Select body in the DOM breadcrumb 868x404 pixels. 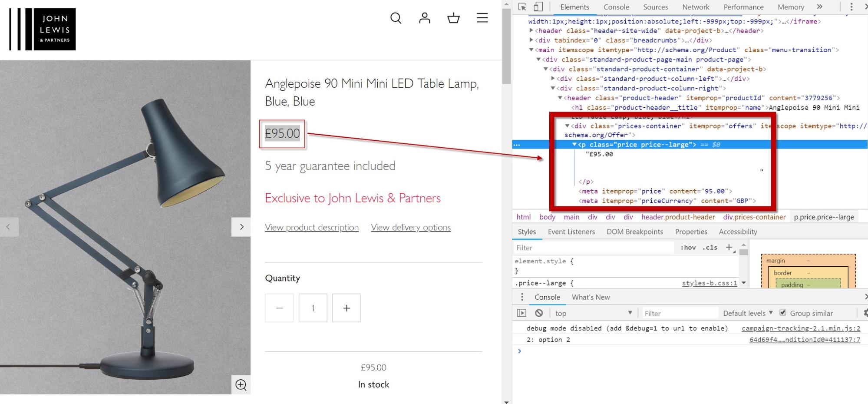(x=547, y=217)
